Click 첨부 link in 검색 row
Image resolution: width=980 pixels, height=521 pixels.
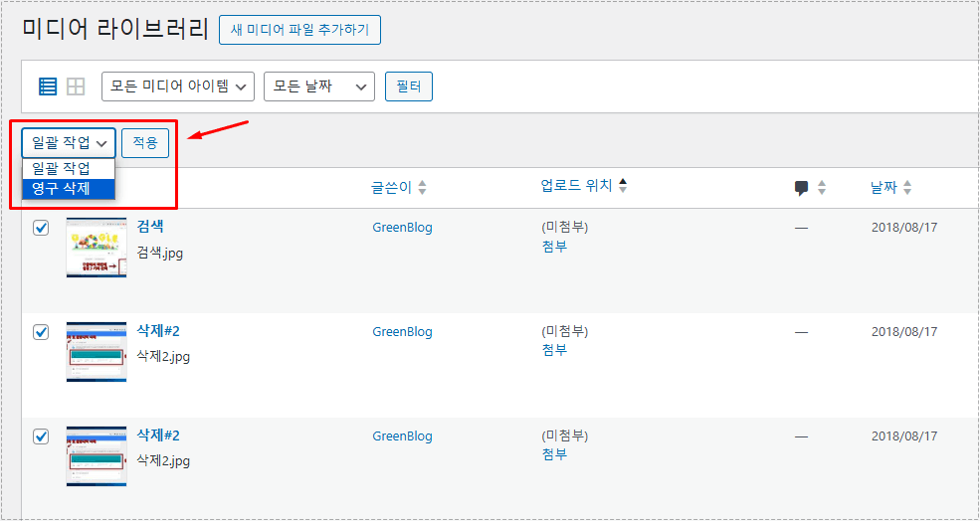click(x=555, y=246)
